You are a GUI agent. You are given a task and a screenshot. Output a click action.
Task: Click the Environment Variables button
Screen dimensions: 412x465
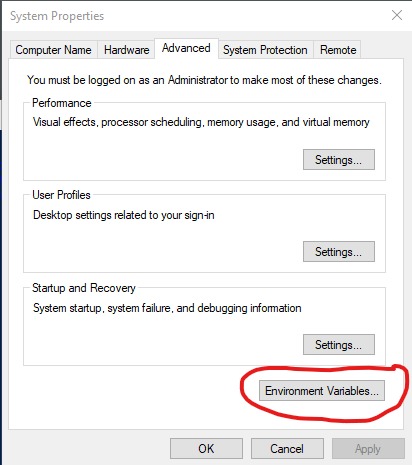322,391
